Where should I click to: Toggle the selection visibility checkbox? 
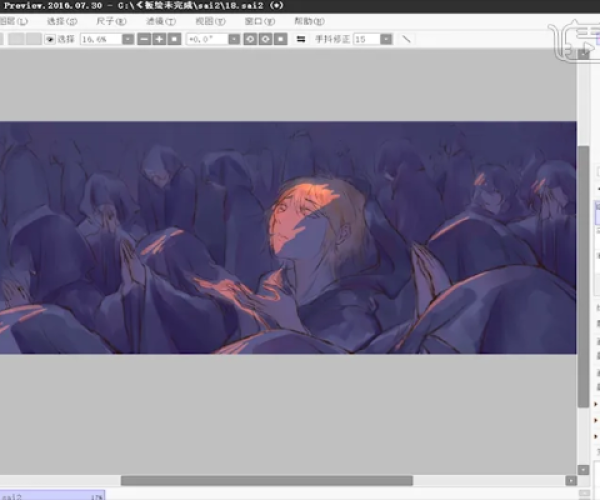50,39
